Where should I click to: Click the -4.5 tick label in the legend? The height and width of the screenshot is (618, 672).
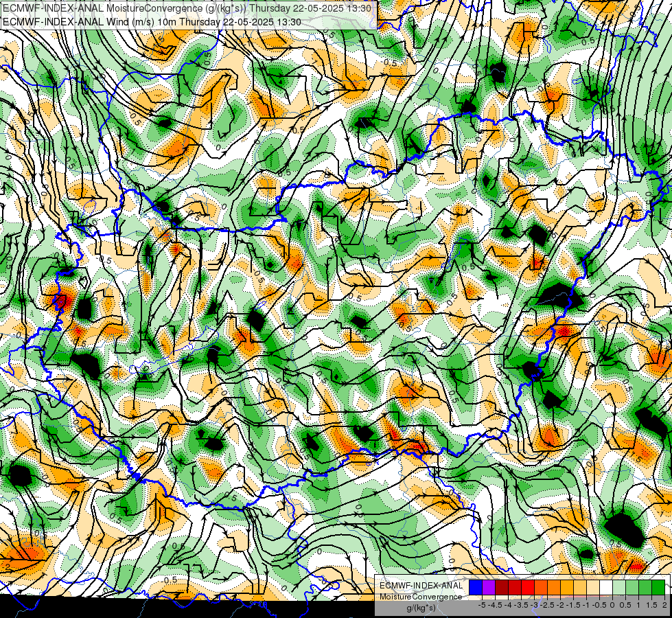click(x=495, y=605)
